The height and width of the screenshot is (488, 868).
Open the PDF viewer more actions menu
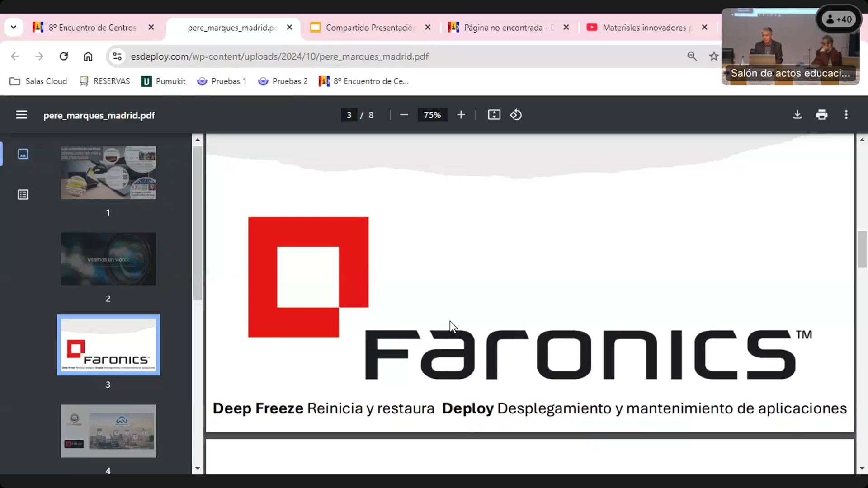(846, 115)
